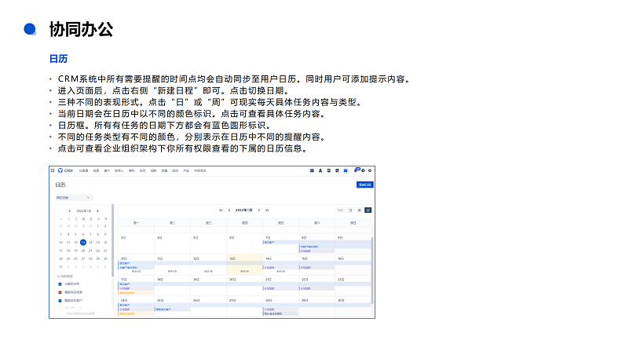Open the 客户 menu item
Image resolution: width=644 pixels, height=362 pixels.
[x=107, y=170]
